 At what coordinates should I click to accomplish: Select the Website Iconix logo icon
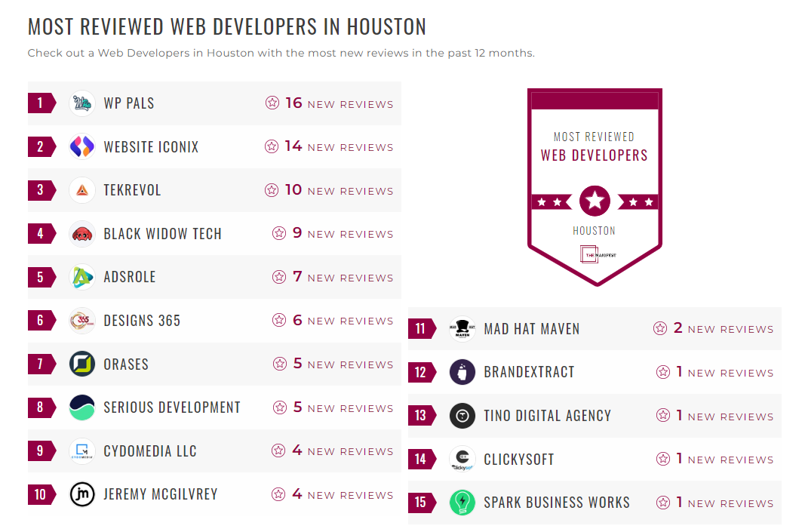click(81, 146)
